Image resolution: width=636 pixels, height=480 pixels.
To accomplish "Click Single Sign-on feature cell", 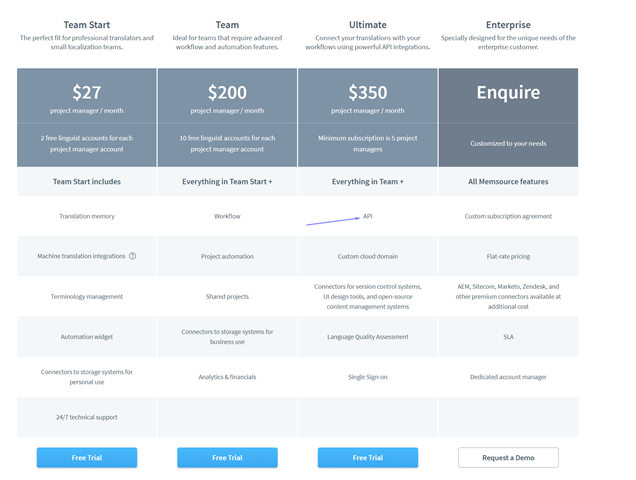I will coord(367,377).
